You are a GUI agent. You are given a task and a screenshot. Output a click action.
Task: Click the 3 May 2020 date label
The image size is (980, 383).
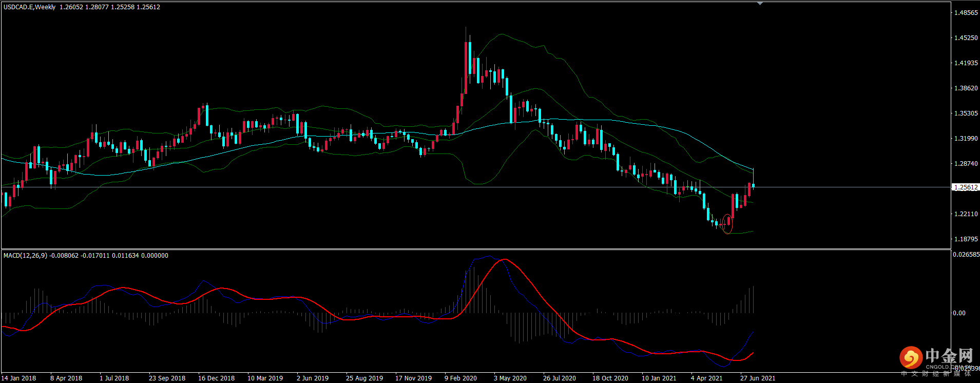point(510,378)
